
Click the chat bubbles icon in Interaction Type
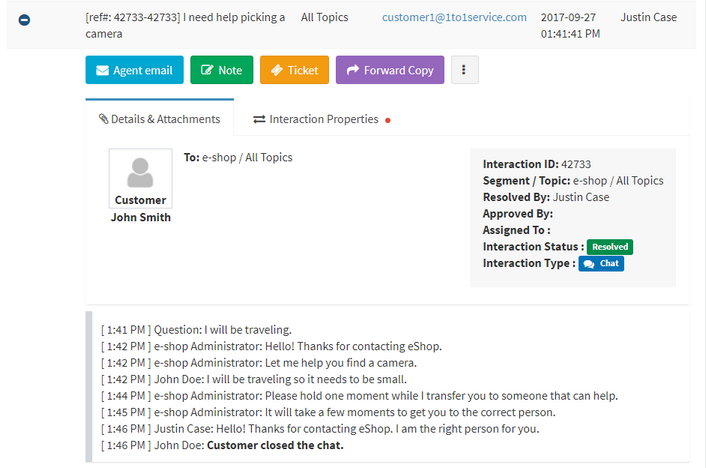[x=588, y=264]
